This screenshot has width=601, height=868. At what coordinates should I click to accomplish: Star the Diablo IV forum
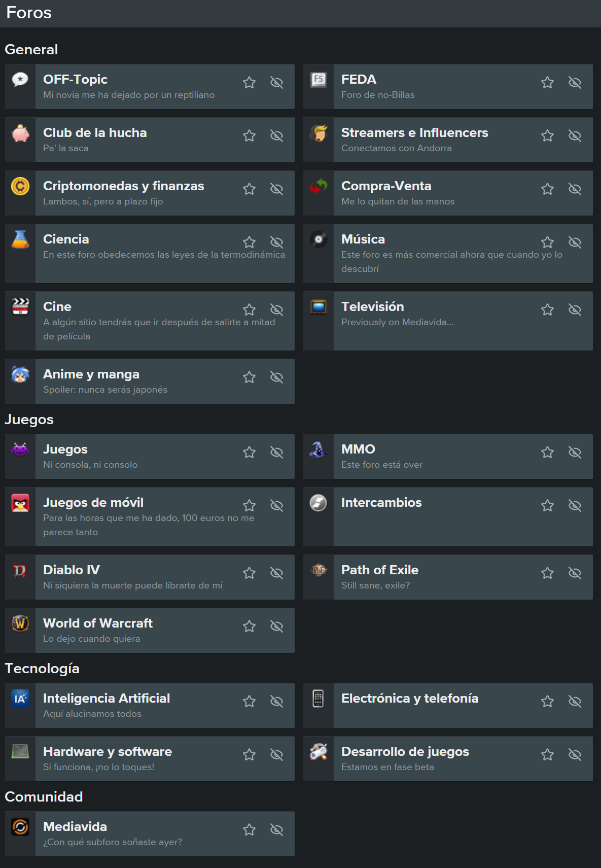coord(249,573)
